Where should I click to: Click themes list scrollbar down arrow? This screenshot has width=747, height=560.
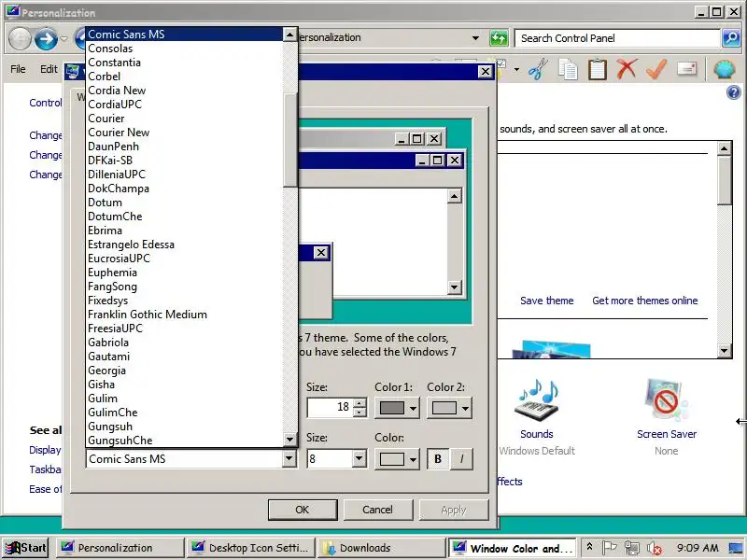pos(725,352)
